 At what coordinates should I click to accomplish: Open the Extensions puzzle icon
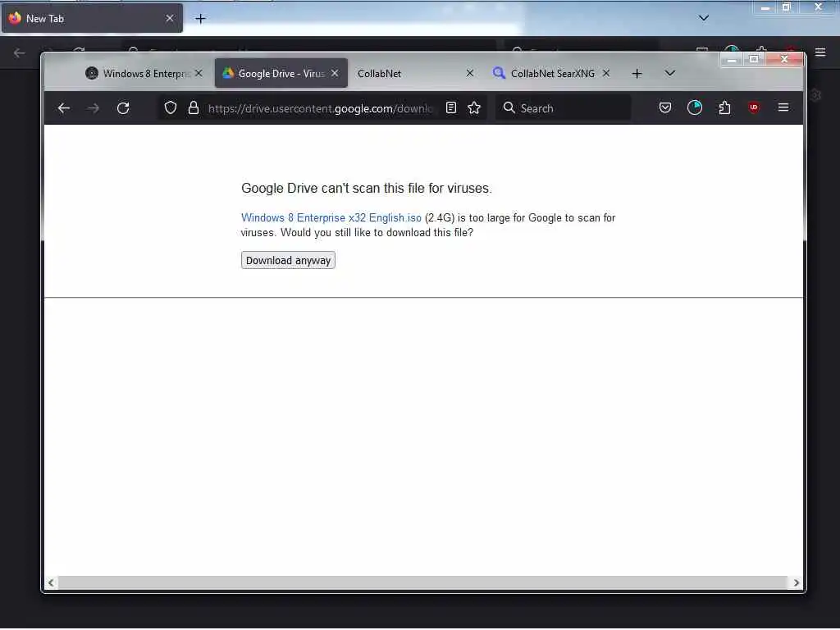pyautogui.click(x=724, y=107)
